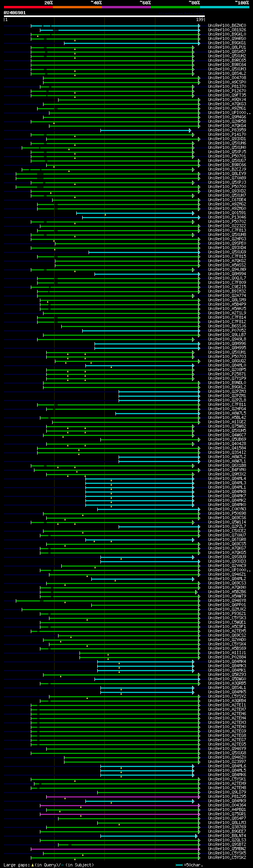Select label UniRef100_Q6TGR8
Image resolution: width=253 pixels, height=868 pixels.
click(227, 540)
